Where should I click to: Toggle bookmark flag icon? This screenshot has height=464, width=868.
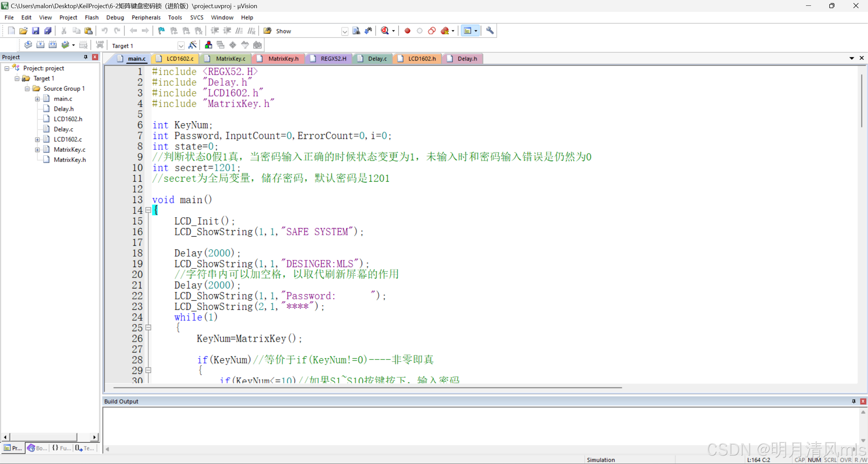161,31
